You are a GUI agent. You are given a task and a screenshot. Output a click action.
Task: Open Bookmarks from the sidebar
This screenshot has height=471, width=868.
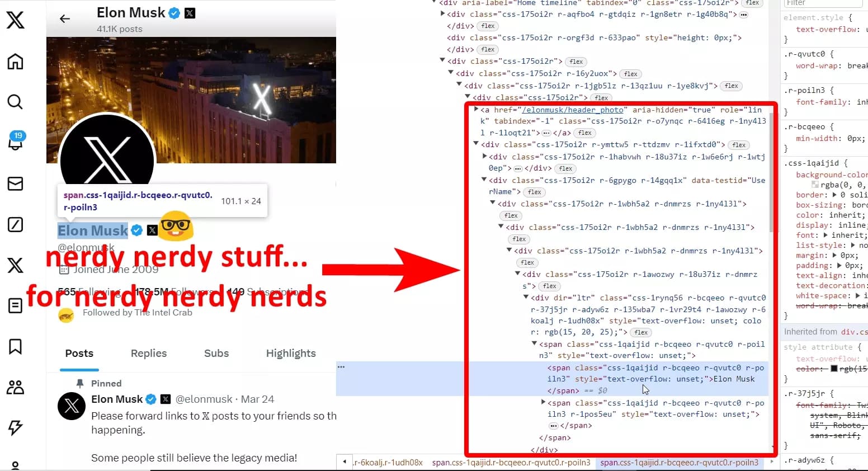[x=16, y=347]
